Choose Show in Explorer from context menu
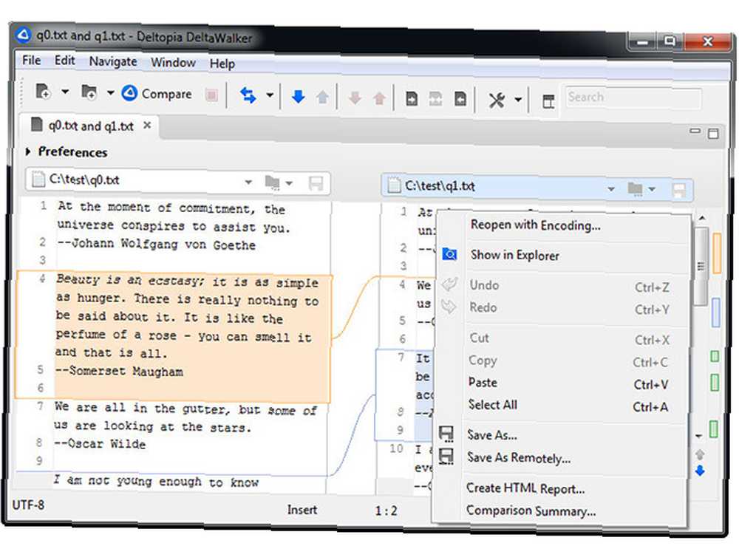This screenshot has width=739, height=560. [563, 256]
